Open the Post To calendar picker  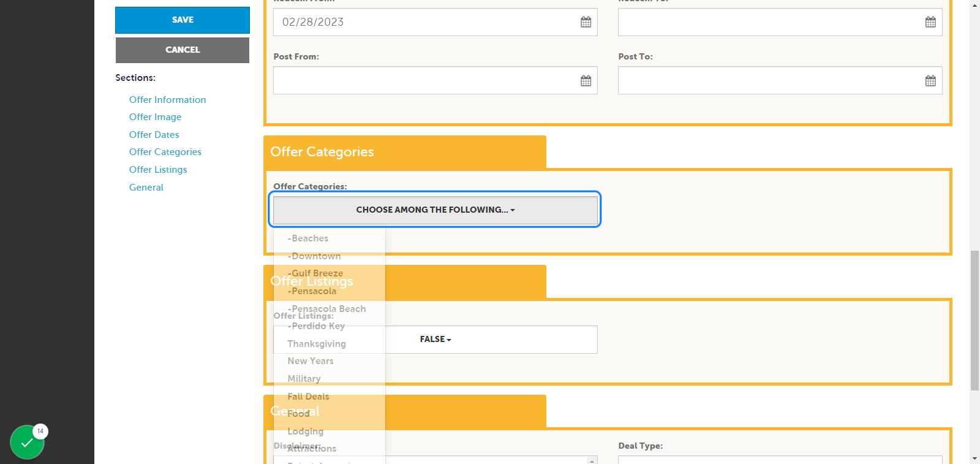tap(930, 81)
